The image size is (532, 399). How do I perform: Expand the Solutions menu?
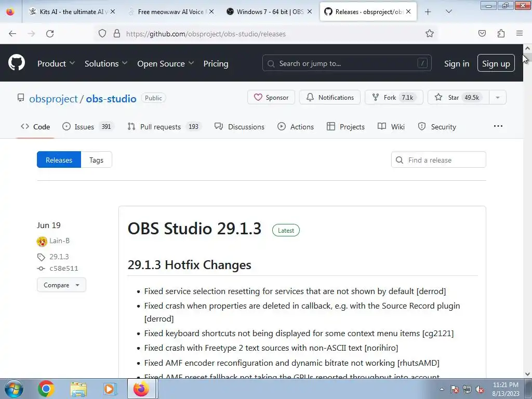point(106,63)
